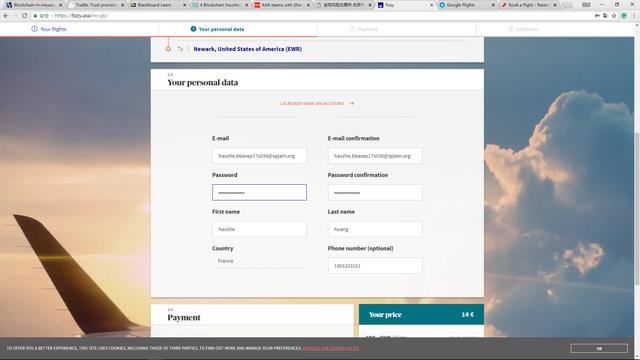Click the page vertical scrollbar
The width and height of the screenshot is (640, 360).
pyautogui.click(x=637, y=208)
